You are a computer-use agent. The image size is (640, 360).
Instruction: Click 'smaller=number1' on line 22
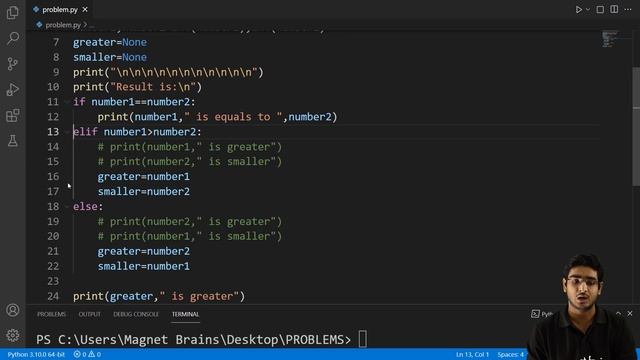[x=144, y=266]
